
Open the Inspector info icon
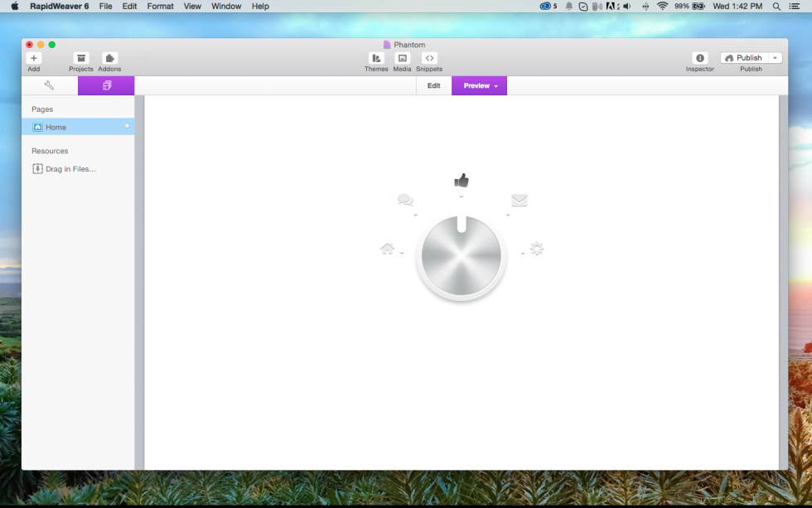(x=699, y=58)
